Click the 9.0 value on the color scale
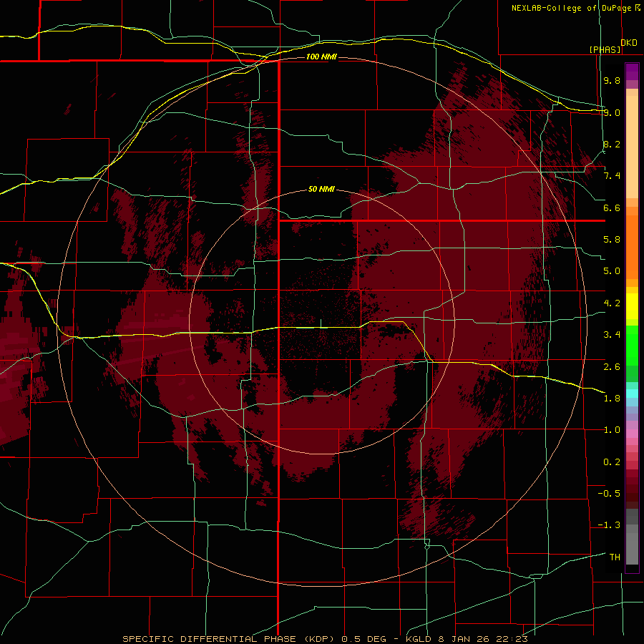The height and width of the screenshot is (644, 644). pyautogui.click(x=612, y=112)
